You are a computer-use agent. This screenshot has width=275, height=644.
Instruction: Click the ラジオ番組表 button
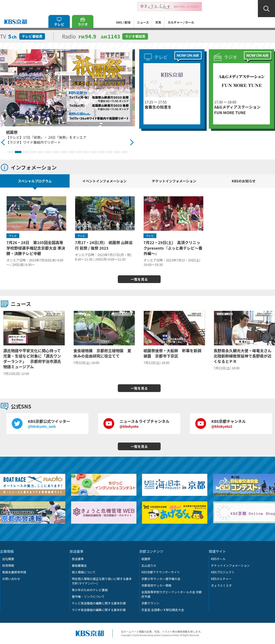coord(135,36)
